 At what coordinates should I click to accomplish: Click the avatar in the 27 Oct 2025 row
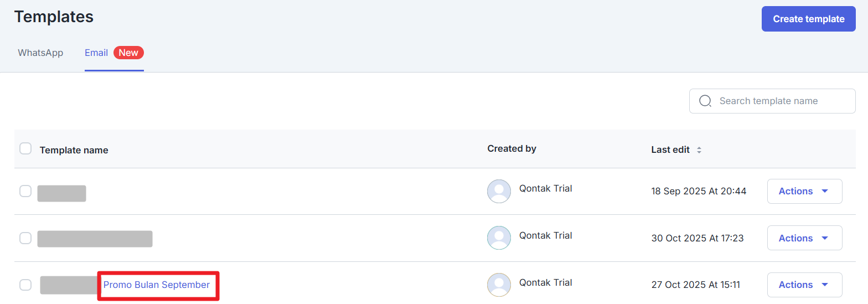pos(499,285)
